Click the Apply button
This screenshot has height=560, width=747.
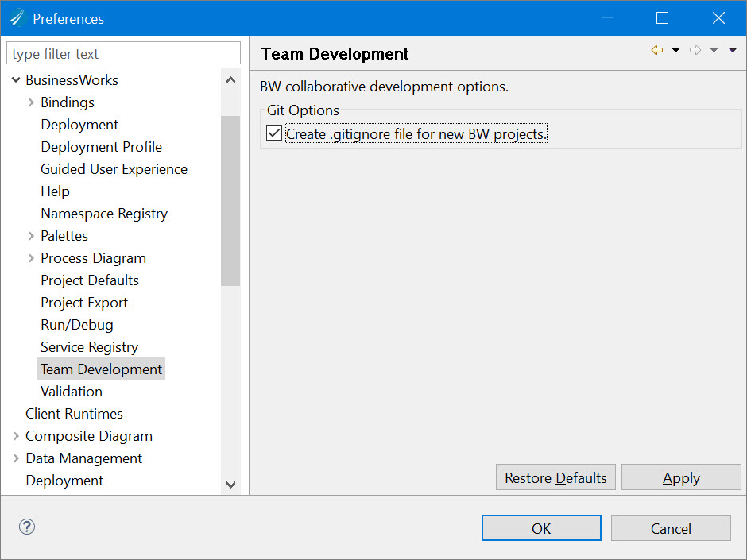coord(681,477)
